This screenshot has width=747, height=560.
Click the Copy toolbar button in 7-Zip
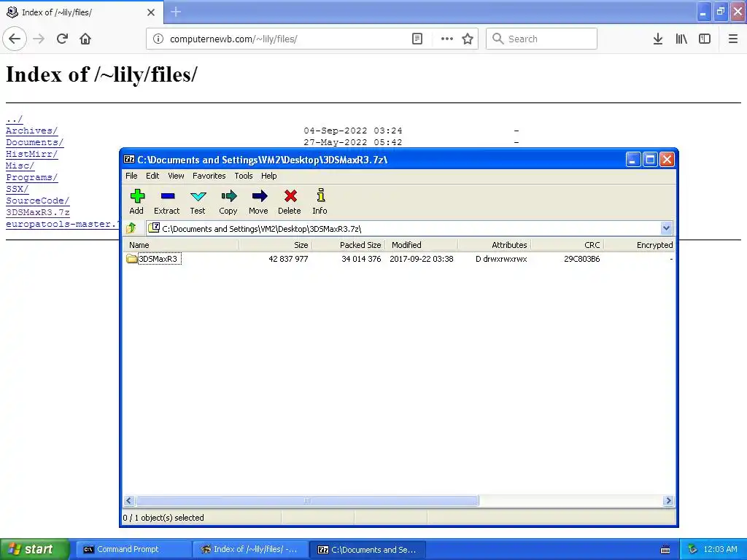pyautogui.click(x=228, y=202)
